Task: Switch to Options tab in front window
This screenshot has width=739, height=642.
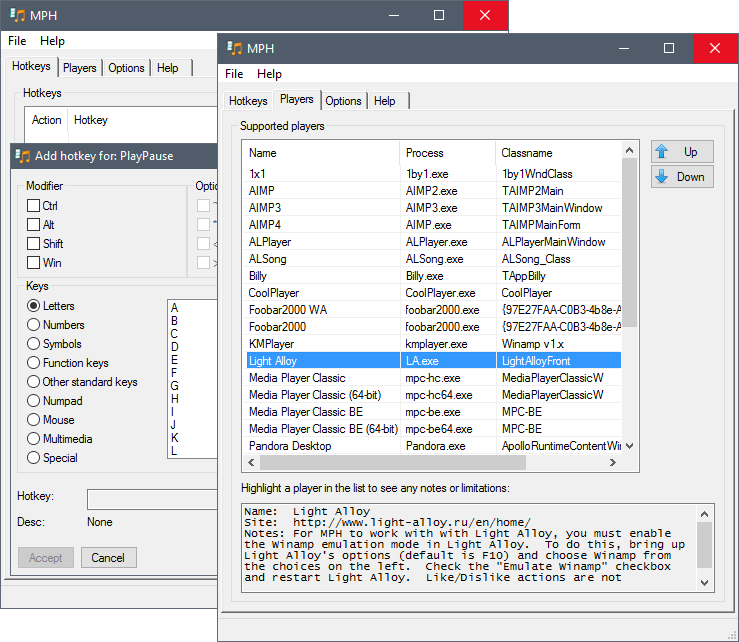Action: [x=343, y=101]
